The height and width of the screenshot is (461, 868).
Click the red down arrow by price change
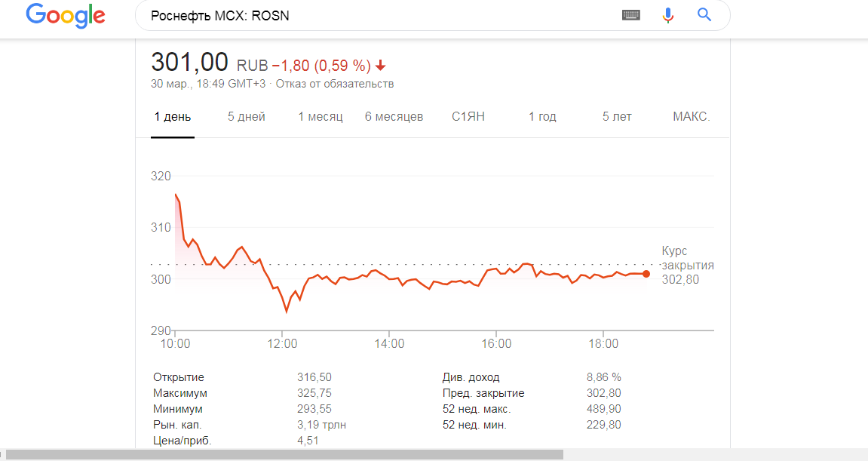coord(380,66)
